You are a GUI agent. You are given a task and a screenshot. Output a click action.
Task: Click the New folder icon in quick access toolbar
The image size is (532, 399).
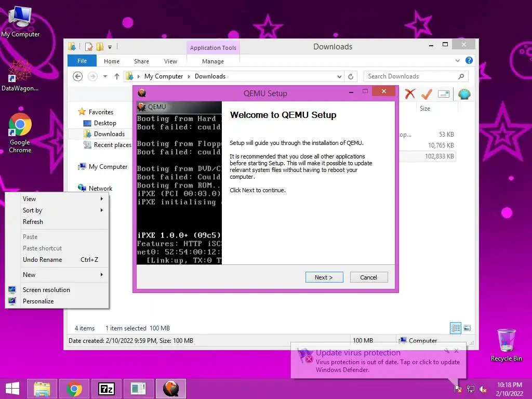coord(100,46)
